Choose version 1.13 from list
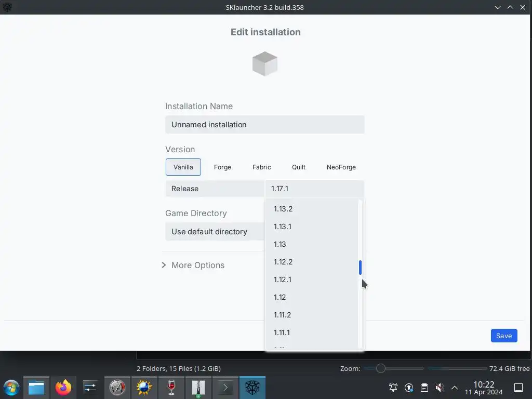 pyautogui.click(x=312, y=244)
